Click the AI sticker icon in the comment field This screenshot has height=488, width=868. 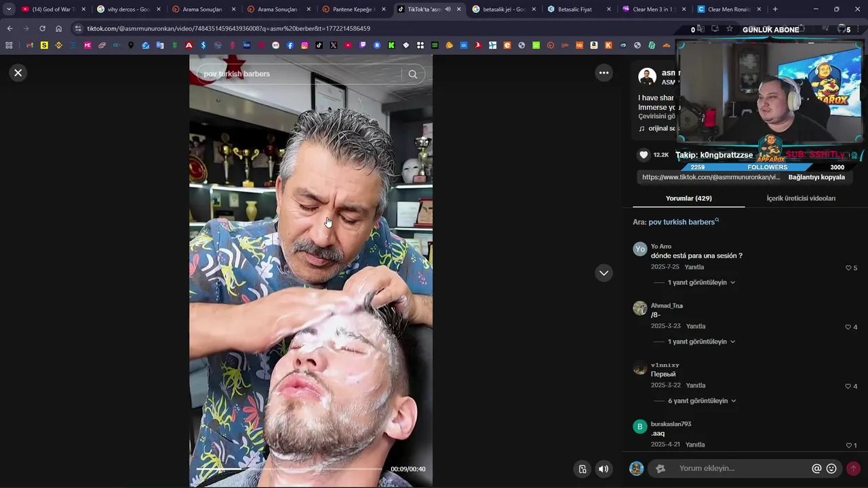coord(660,468)
